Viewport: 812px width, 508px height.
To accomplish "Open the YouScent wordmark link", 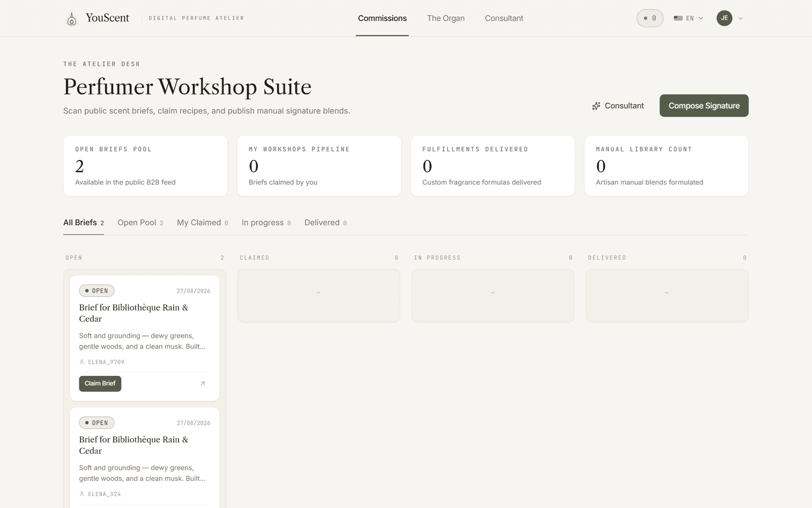I will pos(108,18).
